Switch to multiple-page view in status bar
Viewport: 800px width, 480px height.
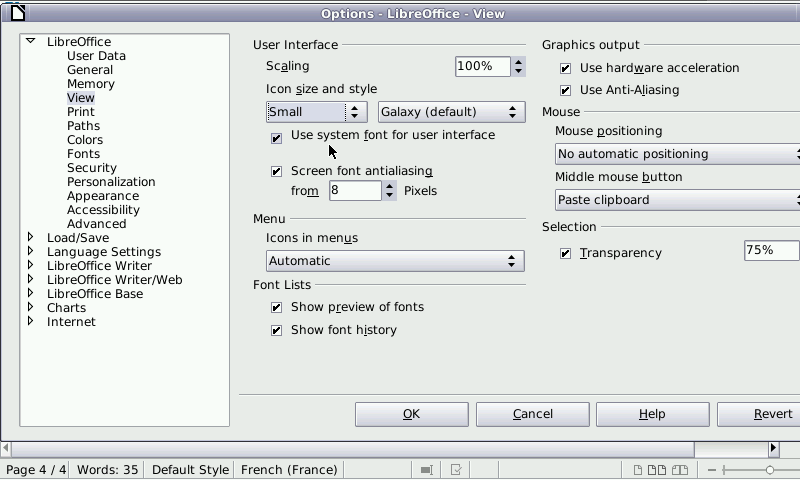[657, 469]
